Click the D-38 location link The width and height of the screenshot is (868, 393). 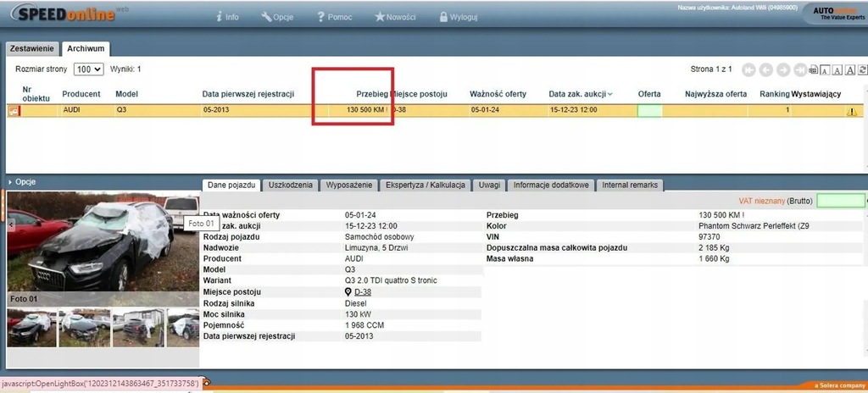tap(362, 292)
